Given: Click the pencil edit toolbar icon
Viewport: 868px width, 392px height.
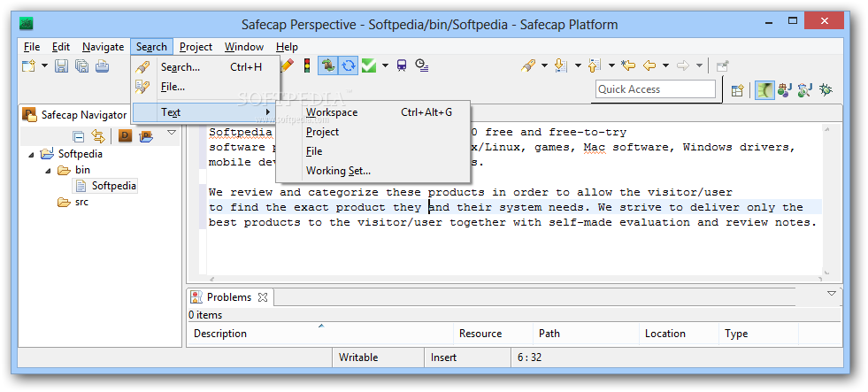Looking at the screenshot, I should [288, 65].
